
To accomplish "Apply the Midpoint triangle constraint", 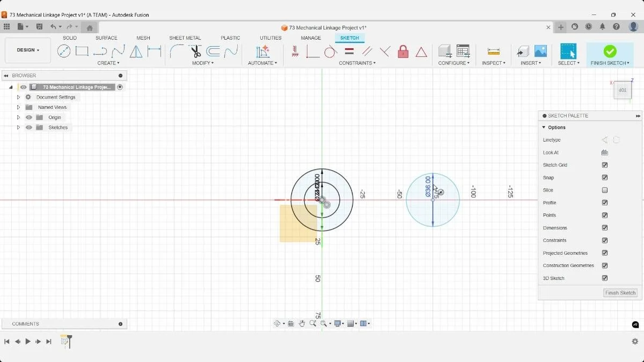I will click(421, 51).
